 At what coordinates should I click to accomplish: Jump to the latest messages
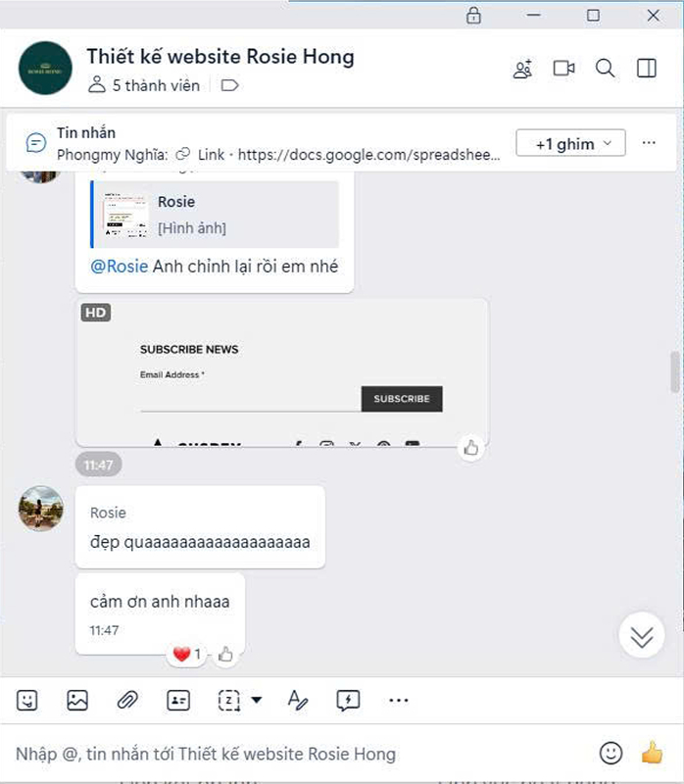point(642,636)
